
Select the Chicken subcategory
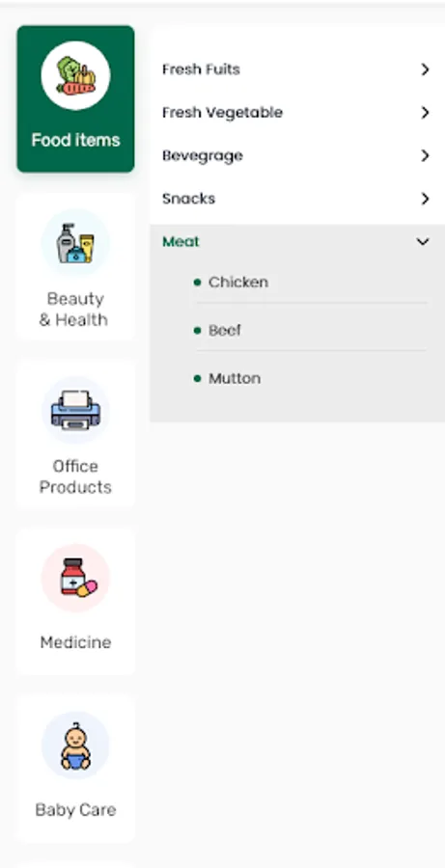pyautogui.click(x=237, y=283)
